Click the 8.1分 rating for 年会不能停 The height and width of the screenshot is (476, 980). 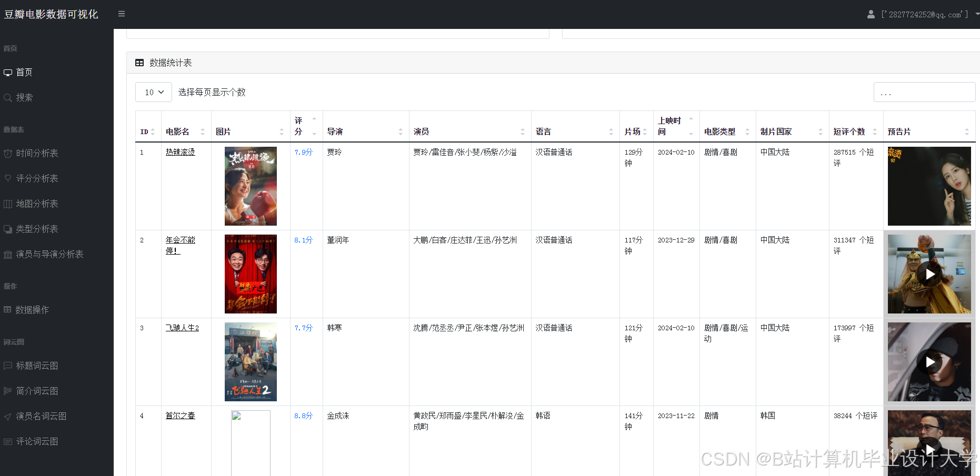[303, 240]
